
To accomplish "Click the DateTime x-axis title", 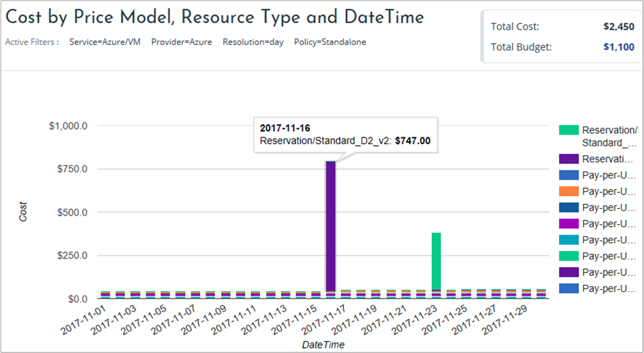I will [323, 345].
